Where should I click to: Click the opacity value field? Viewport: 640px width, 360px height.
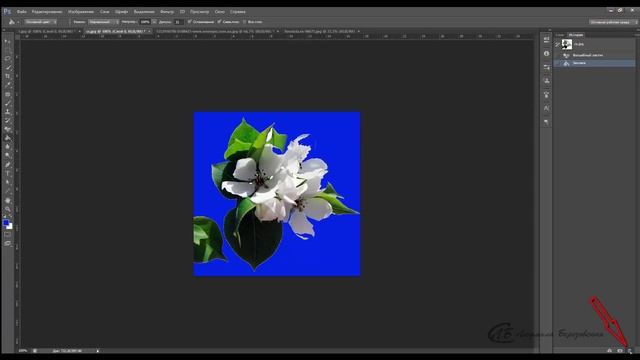tap(145, 22)
